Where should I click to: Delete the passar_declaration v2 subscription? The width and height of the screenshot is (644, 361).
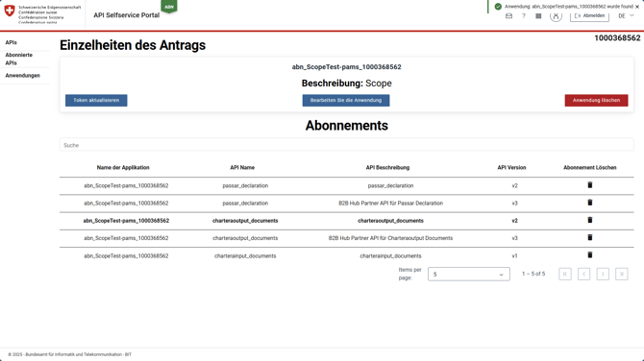click(x=590, y=185)
